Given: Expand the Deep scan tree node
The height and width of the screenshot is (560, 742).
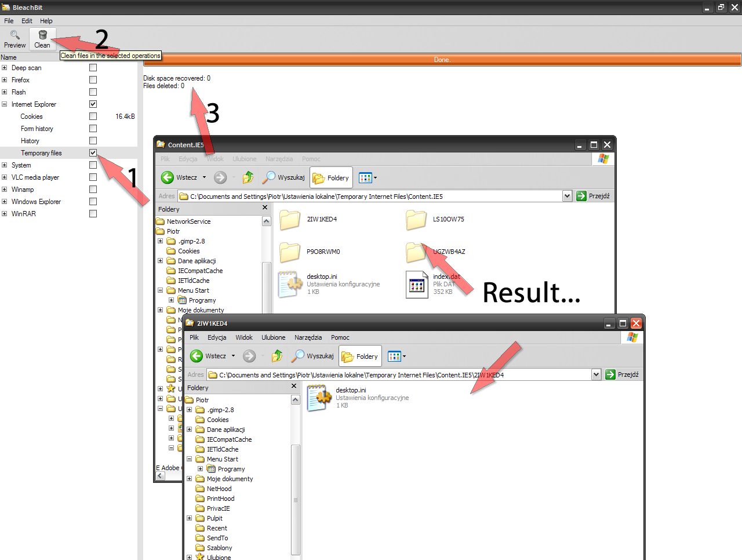Looking at the screenshot, I should (x=5, y=68).
